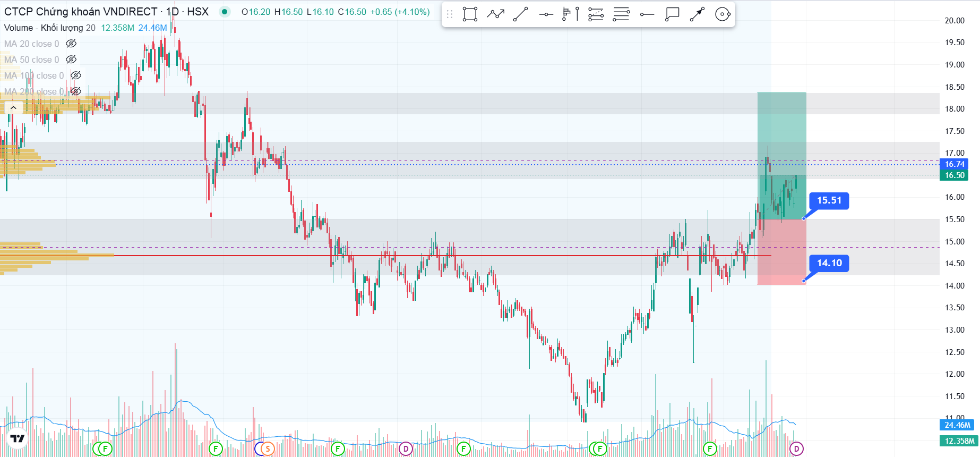980x457 pixels.
Task: Toggle visibility of MA 50 close indicator
Action: 71,60
